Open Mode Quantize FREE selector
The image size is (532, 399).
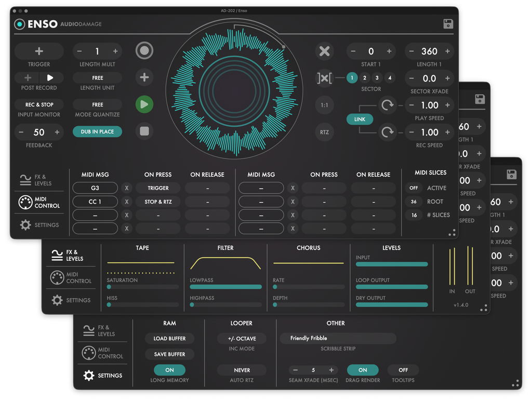coord(97,104)
